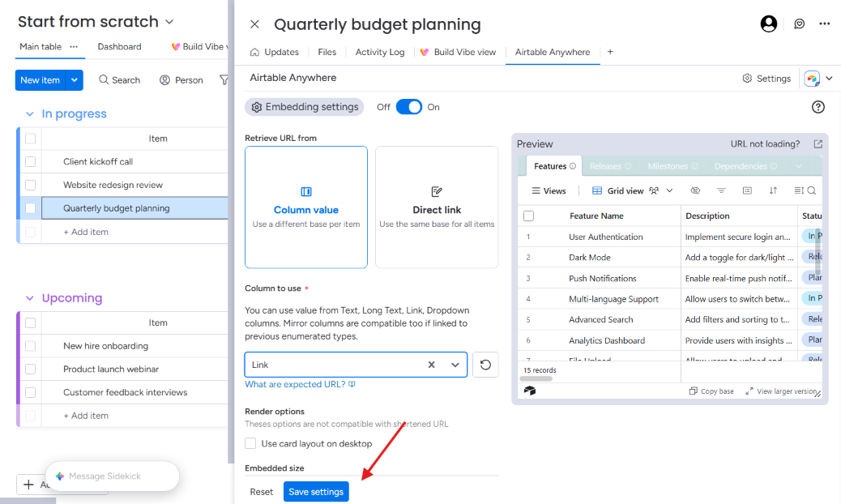Open the Airtable Anywhere app icon menu
The image size is (841, 504).
coord(818,79)
